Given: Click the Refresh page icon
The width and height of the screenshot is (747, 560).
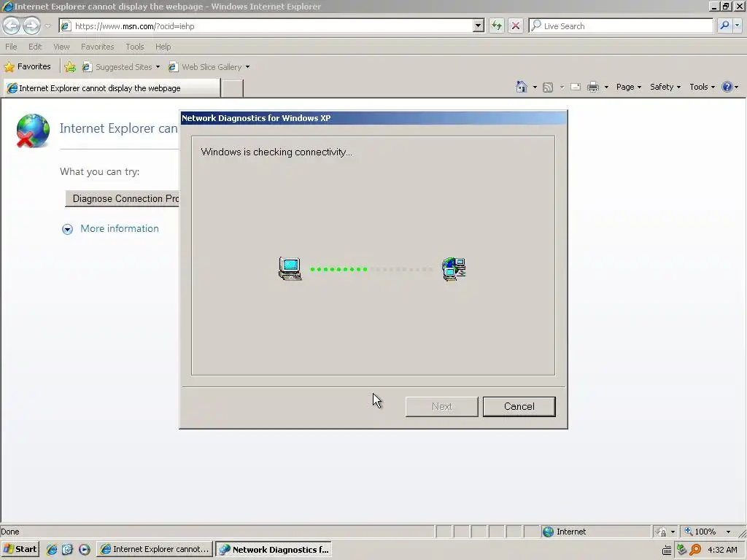Looking at the screenshot, I should [496, 26].
